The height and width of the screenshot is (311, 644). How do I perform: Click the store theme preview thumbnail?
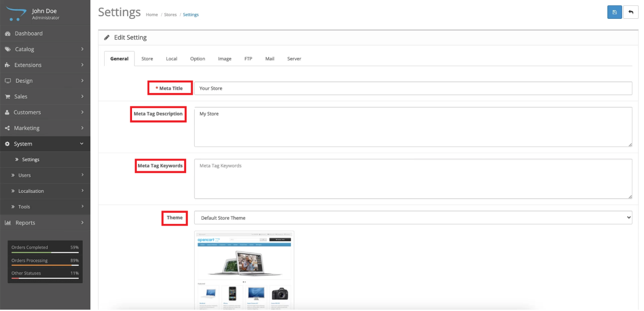(x=244, y=270)
